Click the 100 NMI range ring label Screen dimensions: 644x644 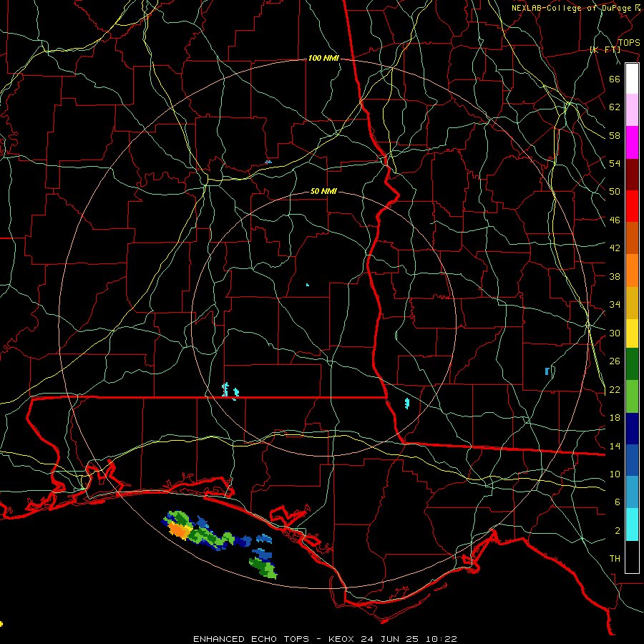323,59
